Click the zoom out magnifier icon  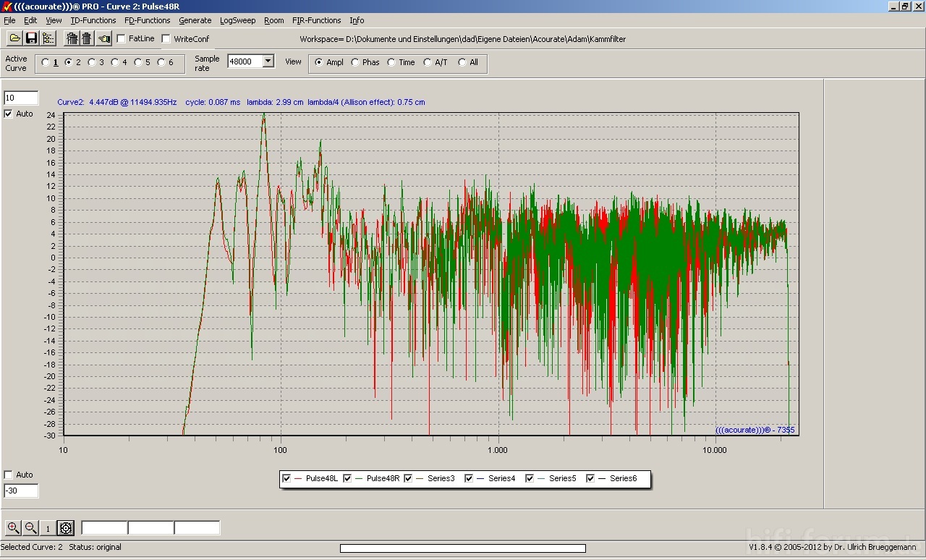pos(30,528)
